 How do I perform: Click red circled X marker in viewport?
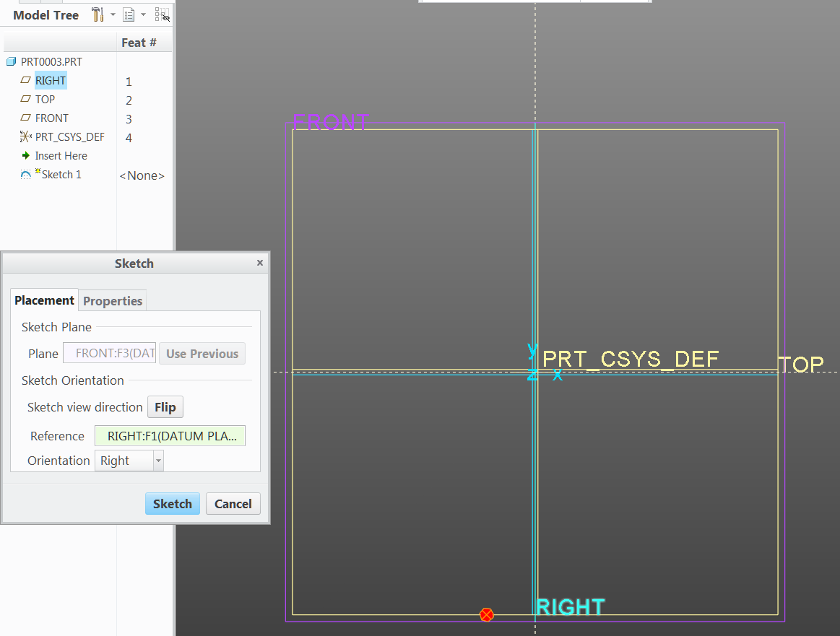pos(486,614)
